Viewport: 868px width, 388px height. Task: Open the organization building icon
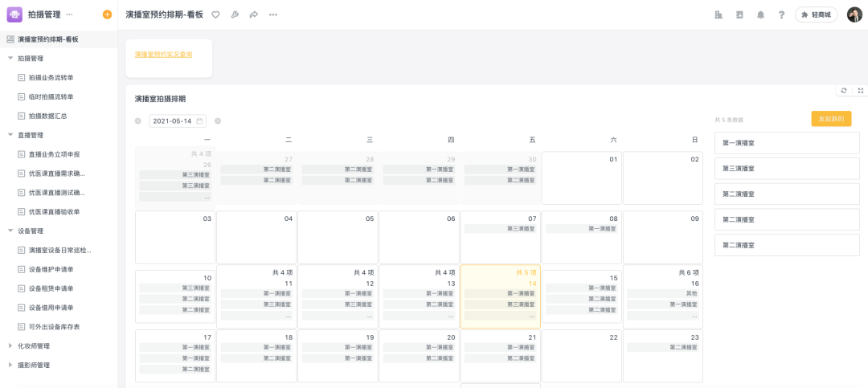(x=719, y=14)
